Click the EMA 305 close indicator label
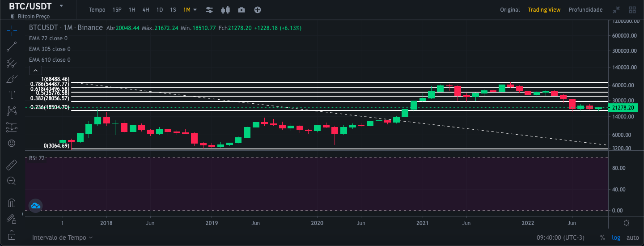 (49, 49)
